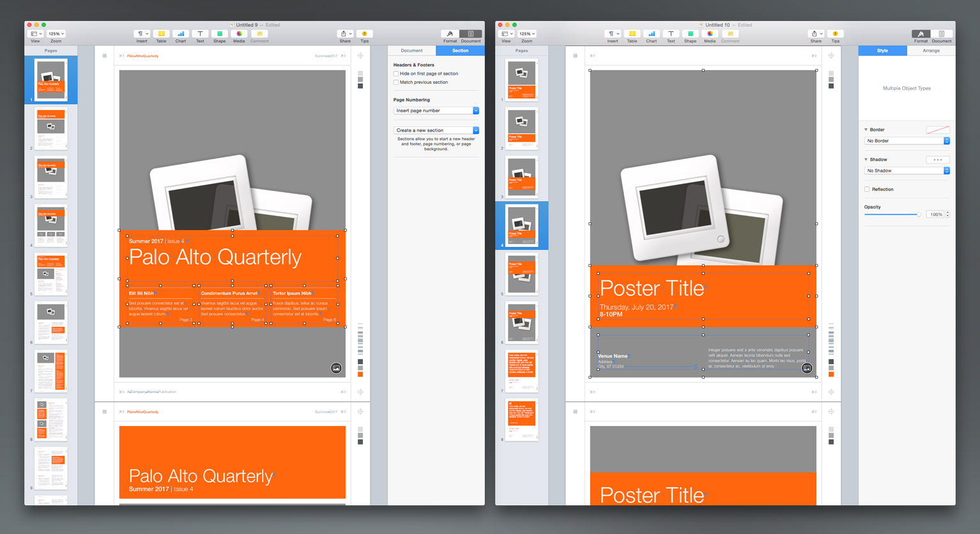Click the Text tool in Untitled 9 toolbar
Screen dimensions: 980x534
click(x=200, y=34)
